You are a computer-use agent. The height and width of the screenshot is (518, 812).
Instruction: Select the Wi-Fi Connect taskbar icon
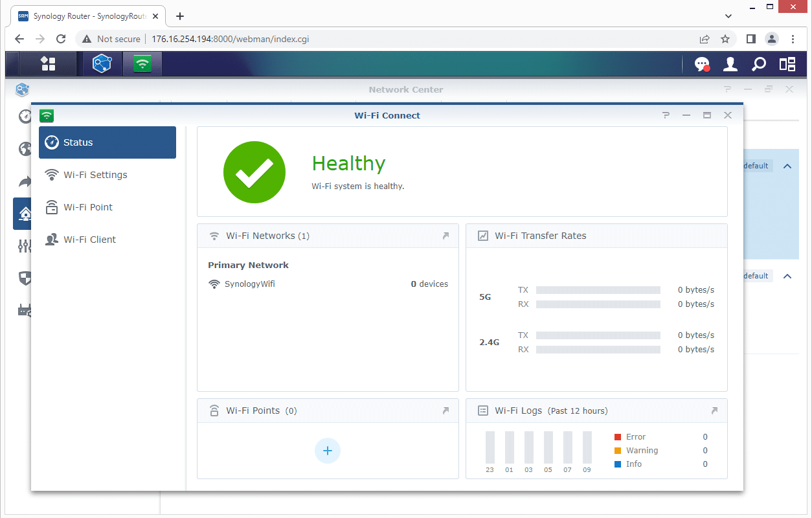click(x=142, y=63)
